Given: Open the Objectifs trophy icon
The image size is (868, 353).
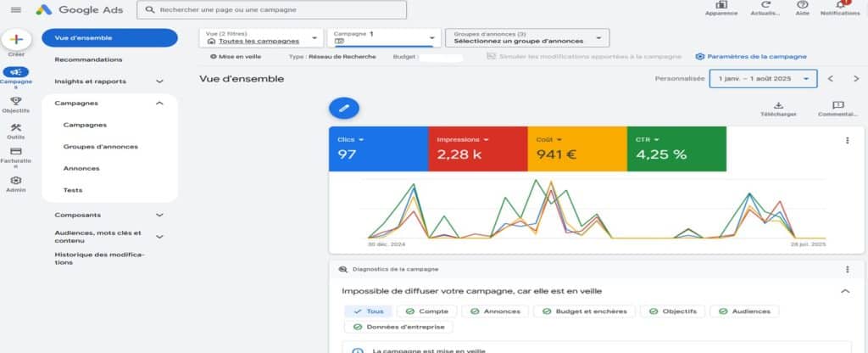Looking at the screenshot, I should (x=15, y=101).
